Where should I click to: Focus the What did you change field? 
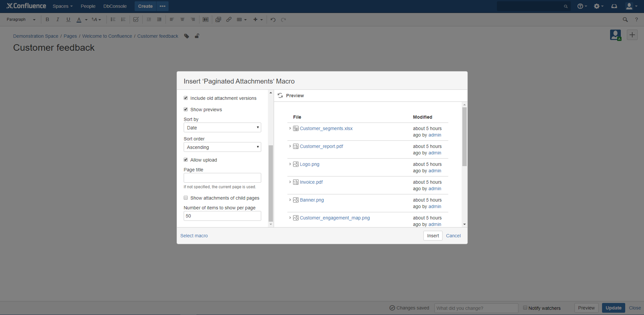[476, 308]
